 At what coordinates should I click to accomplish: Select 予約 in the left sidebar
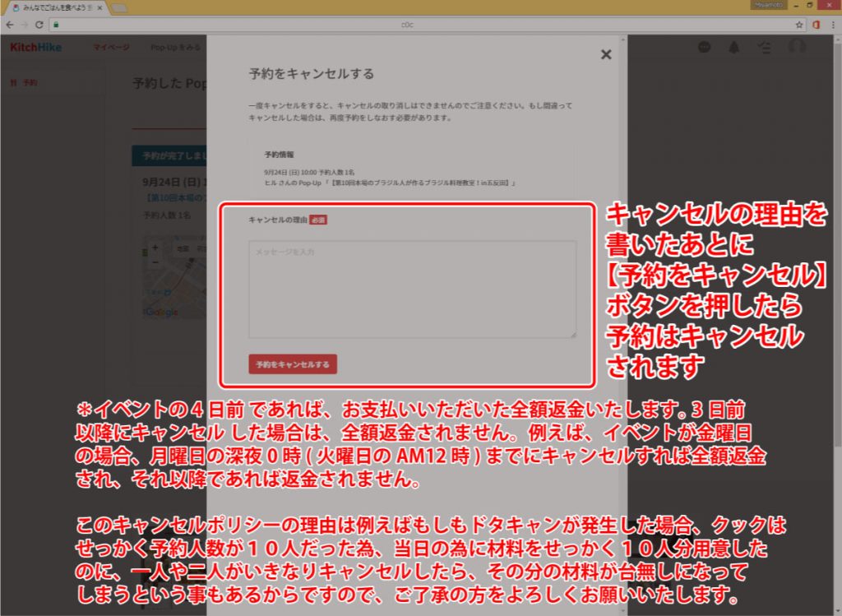(x=25, y=83)
